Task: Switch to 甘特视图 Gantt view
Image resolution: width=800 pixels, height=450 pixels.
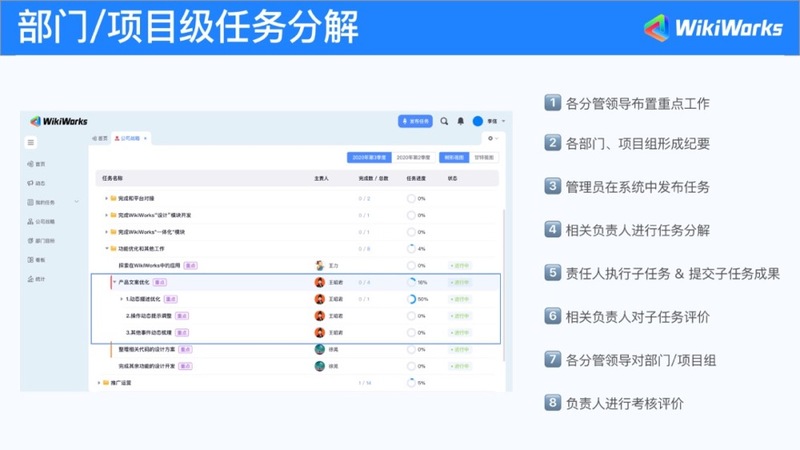Action: (x=483, y=157)
